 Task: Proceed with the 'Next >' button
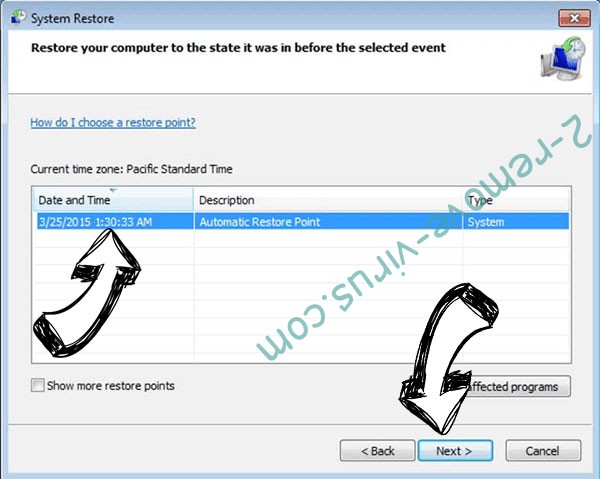click(455, 451)
